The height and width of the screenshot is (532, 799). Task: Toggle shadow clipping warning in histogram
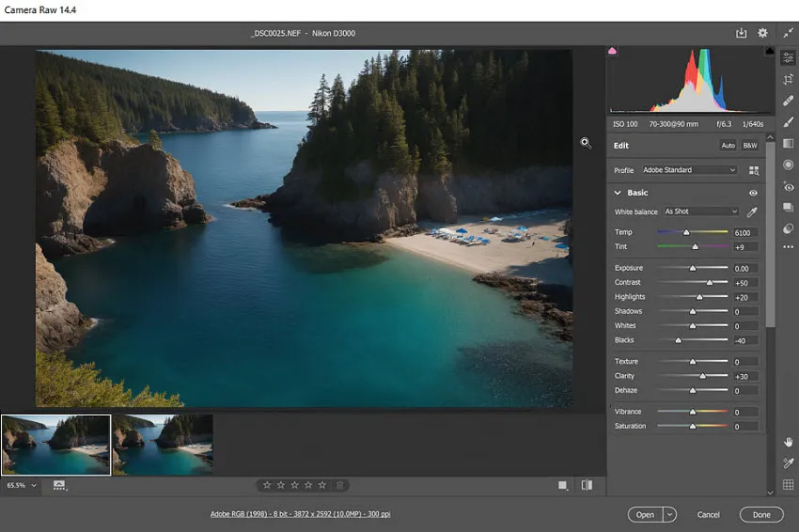[612, 51]
